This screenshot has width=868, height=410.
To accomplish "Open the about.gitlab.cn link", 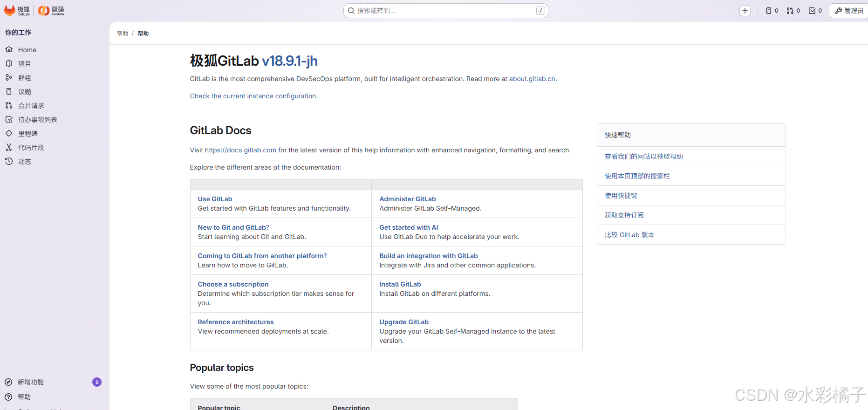I will [x=532, y=79].
